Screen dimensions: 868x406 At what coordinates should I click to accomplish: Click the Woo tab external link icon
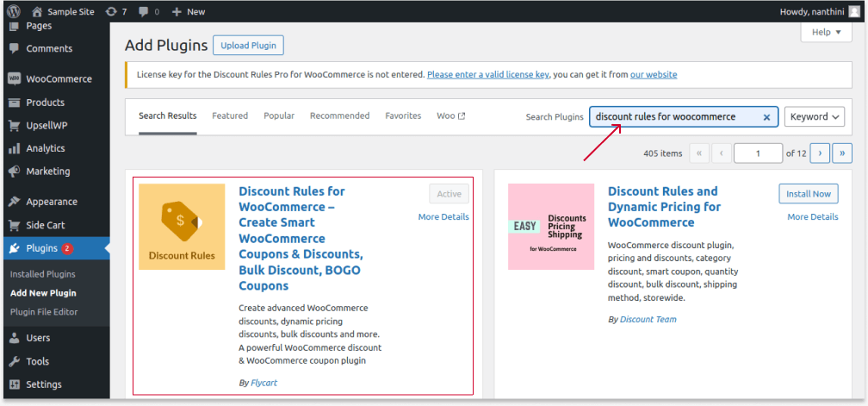462,116
